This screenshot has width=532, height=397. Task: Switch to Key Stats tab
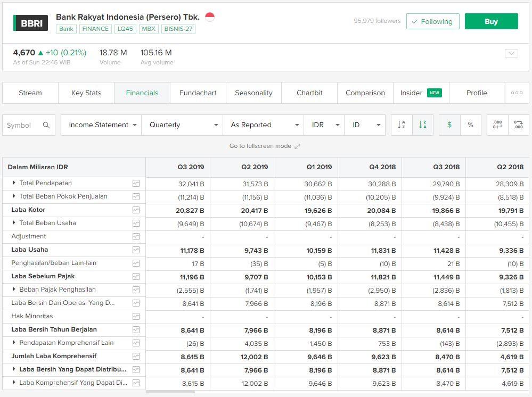[86, 93]
